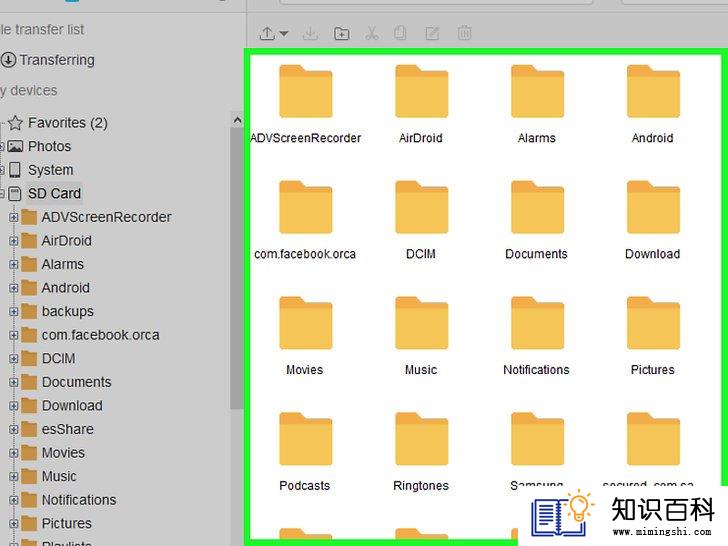This screenshot has height=546, width=728.
Task: Select backups folder in sidebar tree
Action: point(58,312)
